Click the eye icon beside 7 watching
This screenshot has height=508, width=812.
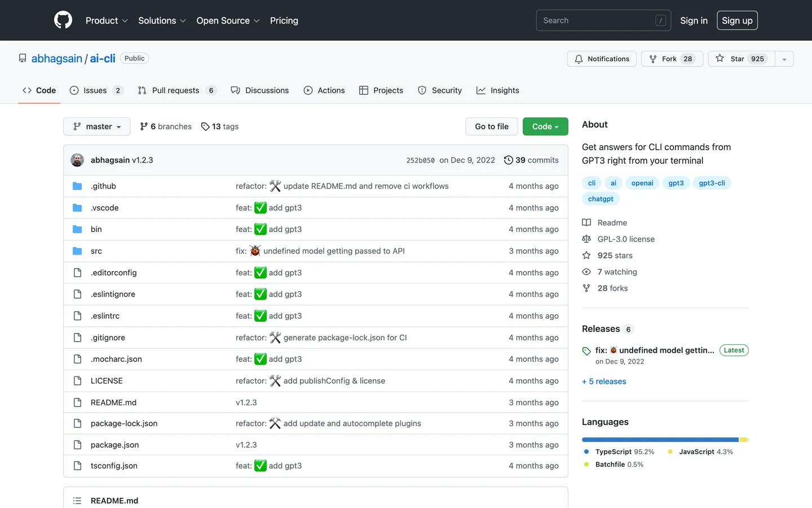586,272
